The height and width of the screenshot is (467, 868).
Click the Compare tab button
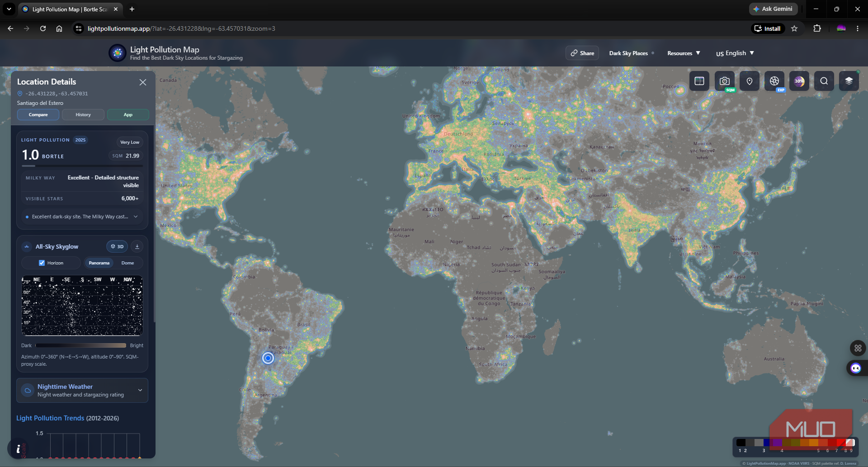click(x=38, y=115)
